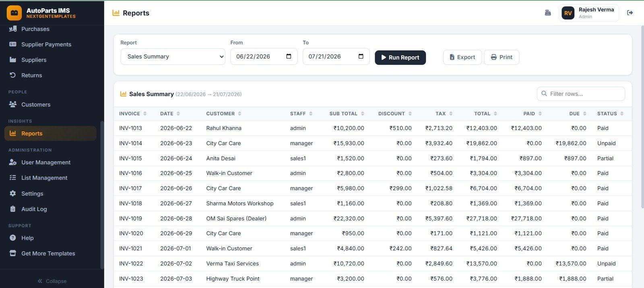Export the report

[462, 57]
